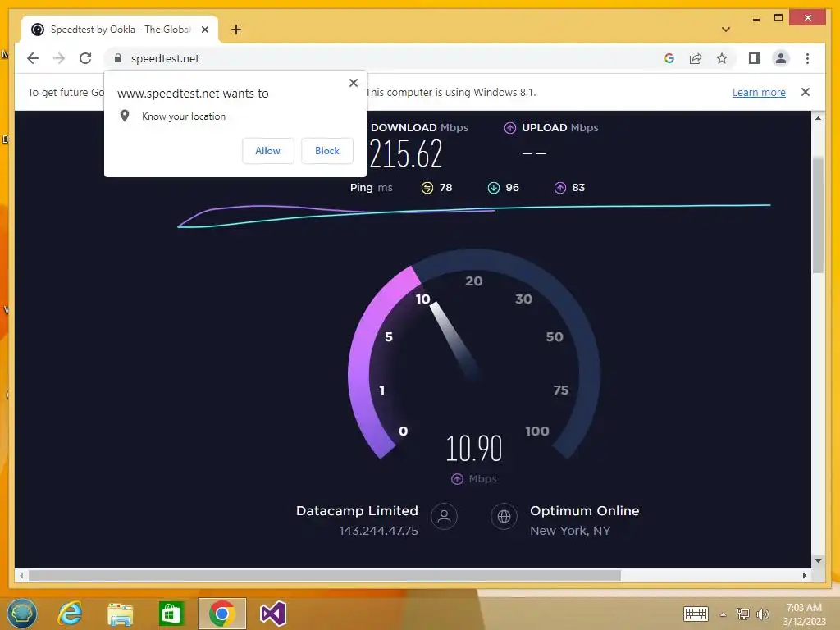Open Visual Studio from taskbar
Image resolution: width=840 pixels, height=630 pixels.
(272, 614)
